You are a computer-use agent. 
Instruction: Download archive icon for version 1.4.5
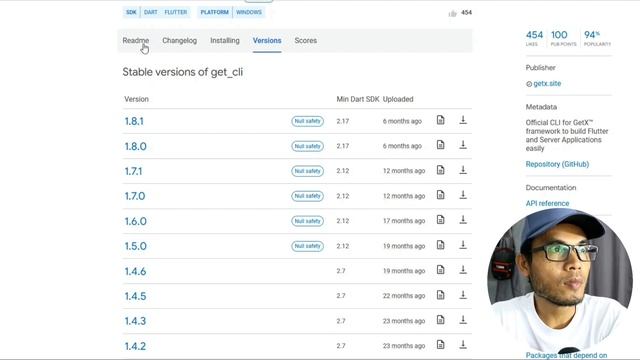(463, 295)
